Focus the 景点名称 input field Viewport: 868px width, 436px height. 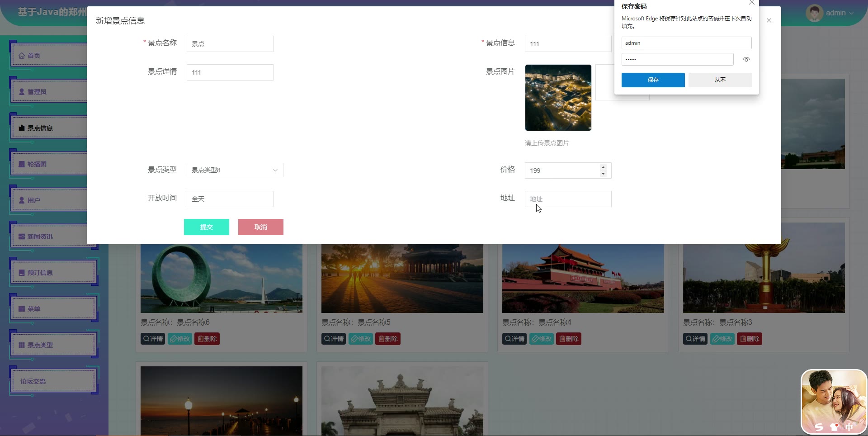coord(230,44)
